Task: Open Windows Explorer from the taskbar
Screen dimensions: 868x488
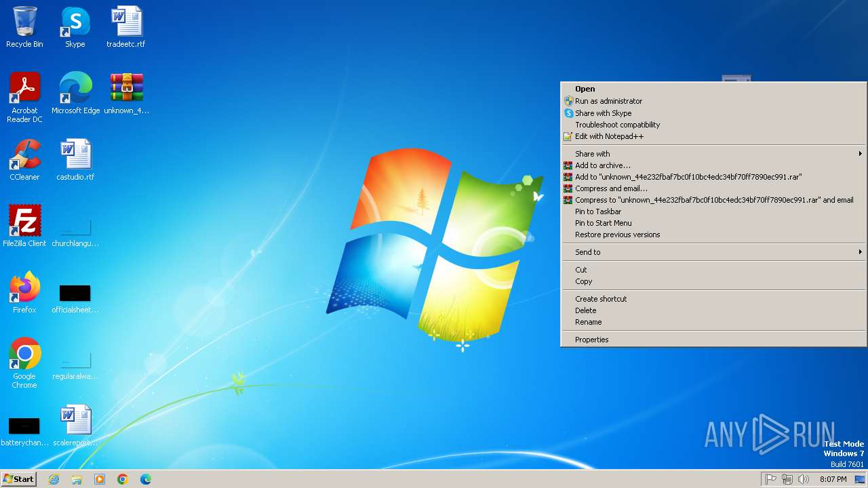Action: coord(77,479)
